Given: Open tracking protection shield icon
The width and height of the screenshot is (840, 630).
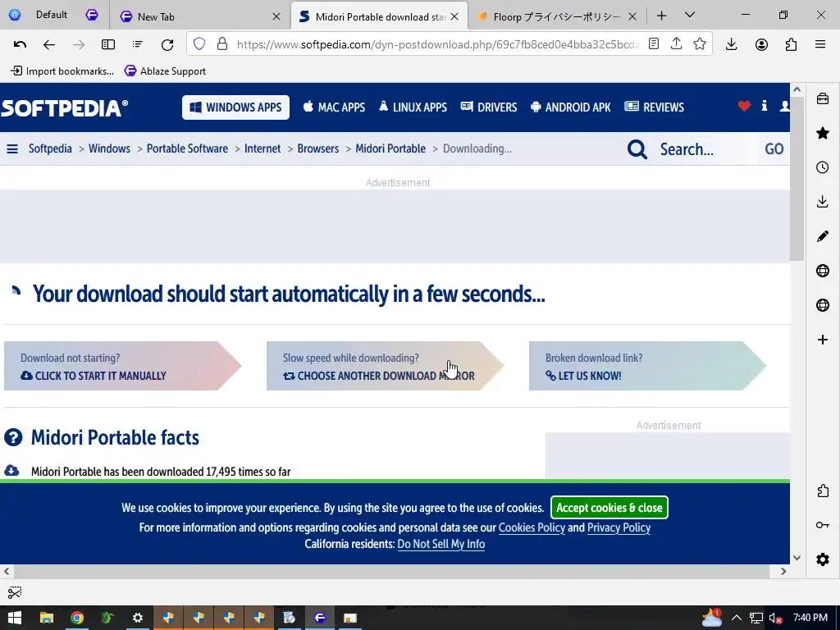Looking at the screenshot, I should [x=199, y=44].
